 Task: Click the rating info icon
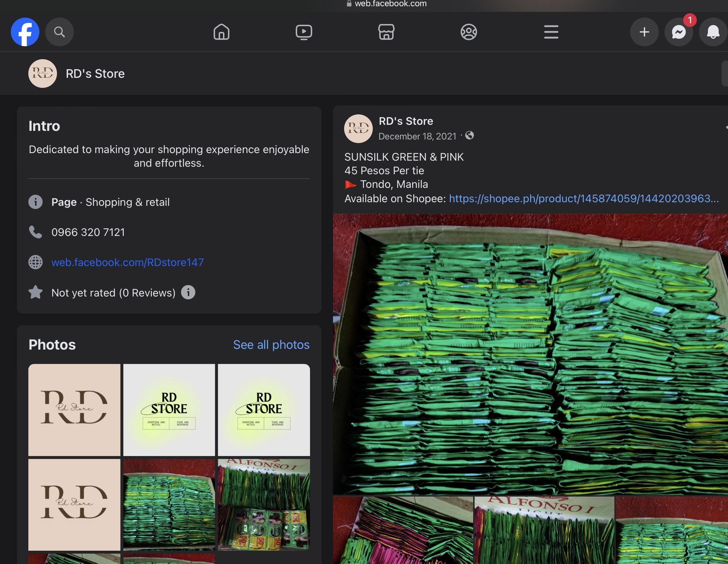(188, 292)
